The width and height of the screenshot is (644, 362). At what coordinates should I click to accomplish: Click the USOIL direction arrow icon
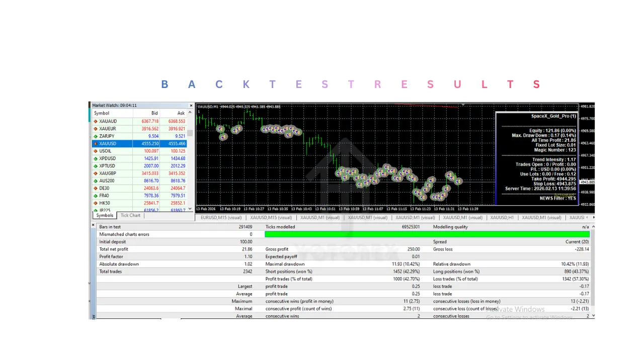96,151
